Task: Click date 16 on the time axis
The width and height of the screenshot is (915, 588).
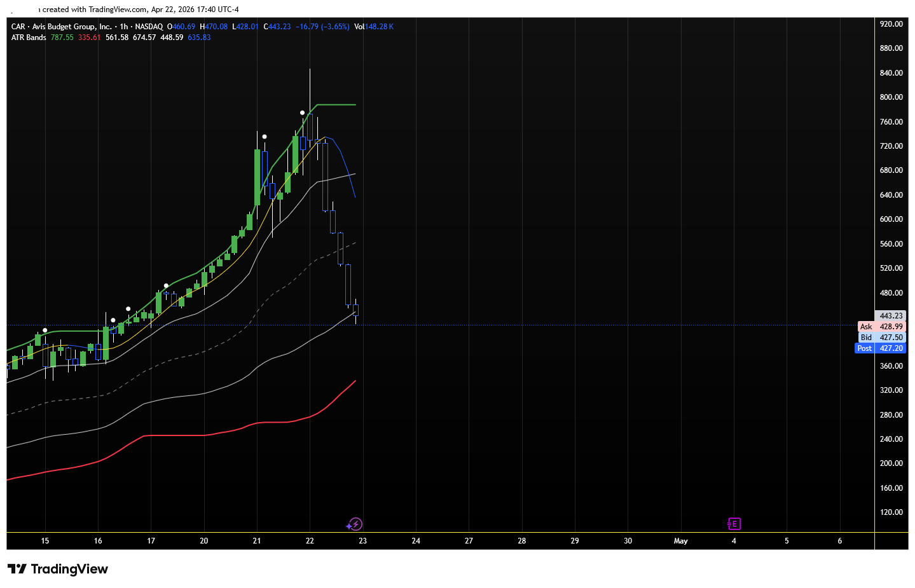Action: click(x=98, y=541)
